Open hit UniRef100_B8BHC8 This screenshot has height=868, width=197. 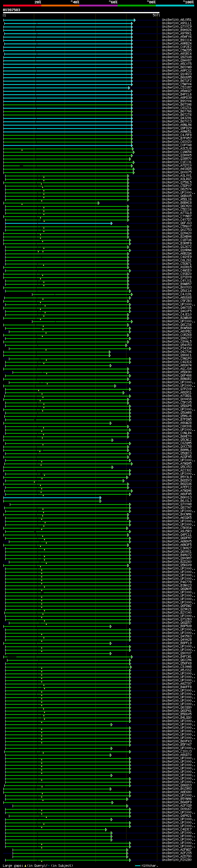(177, 203)
